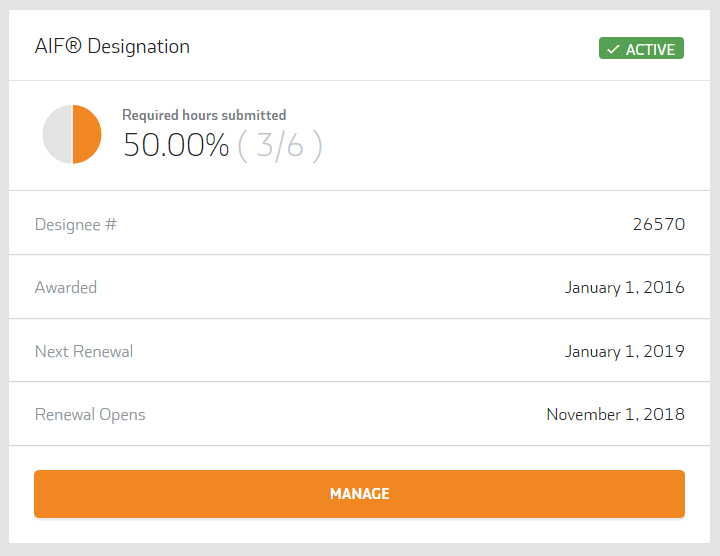Select the awarded date January 1, 2016
The height and width of the screenshot is (556, 720).
(x=624, y=287)
